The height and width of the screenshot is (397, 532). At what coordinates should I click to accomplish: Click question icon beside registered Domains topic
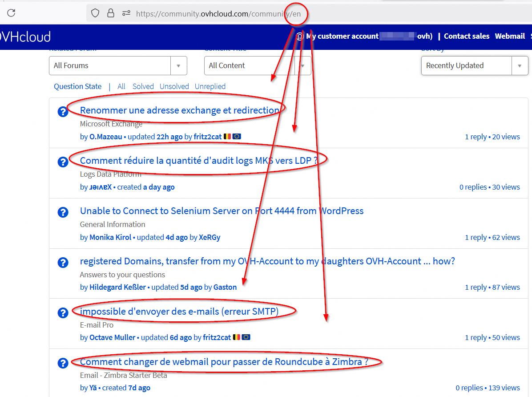point(63,263)
